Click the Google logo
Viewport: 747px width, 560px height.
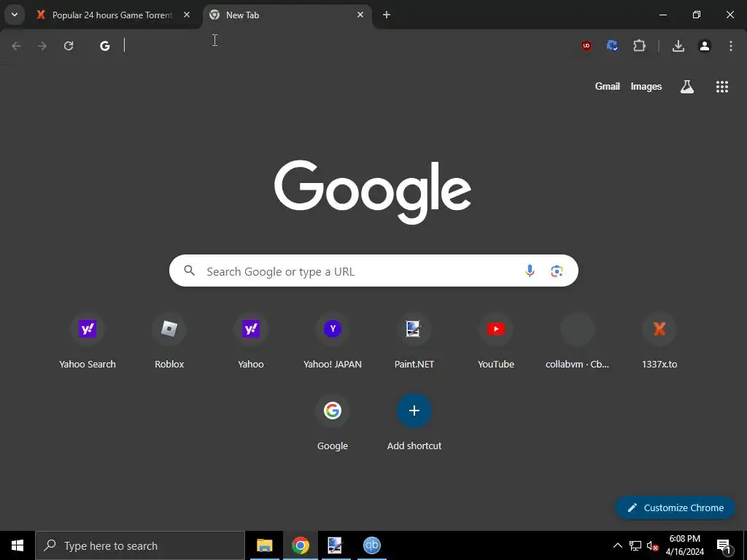[373, 192]
